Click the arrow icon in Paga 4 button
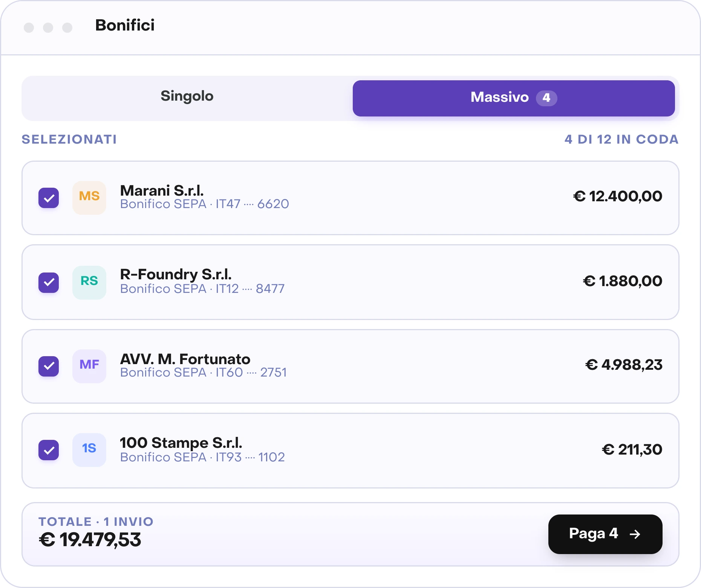 click(635, 534)
